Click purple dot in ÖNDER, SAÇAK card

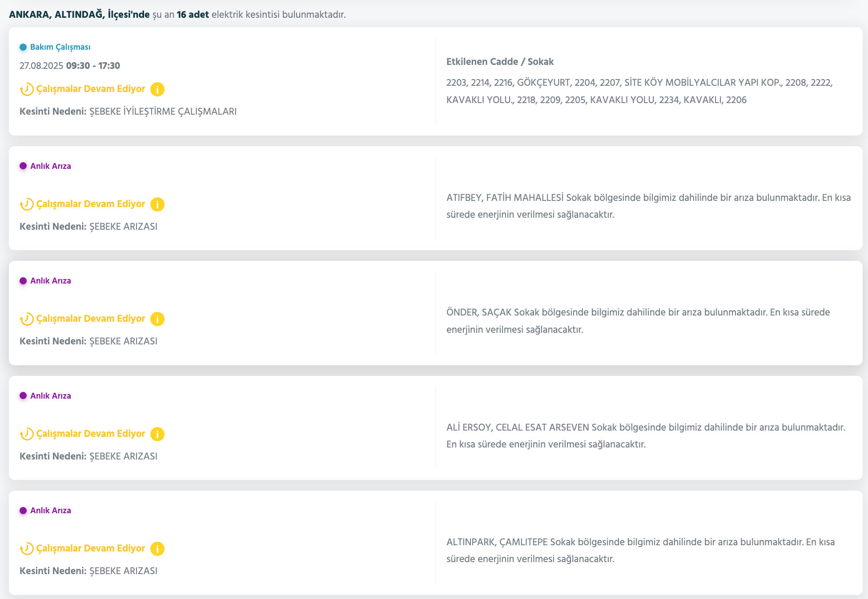pos(23,281)
